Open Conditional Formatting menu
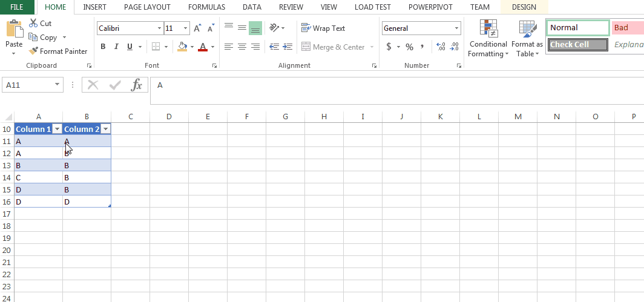The height and width of the screenshot is (302, 644). [488, 39]
